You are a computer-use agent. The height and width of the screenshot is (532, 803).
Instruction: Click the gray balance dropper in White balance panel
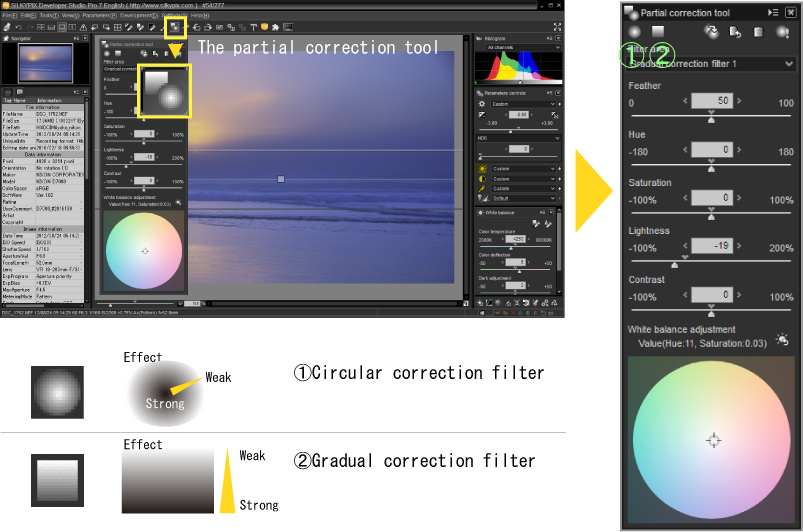pos(536,224)
